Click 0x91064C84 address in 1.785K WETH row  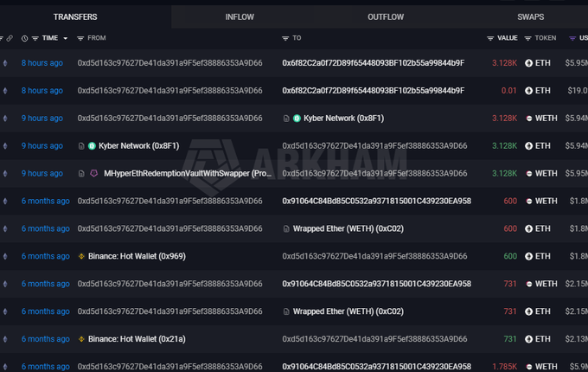[x=376, y=366]
